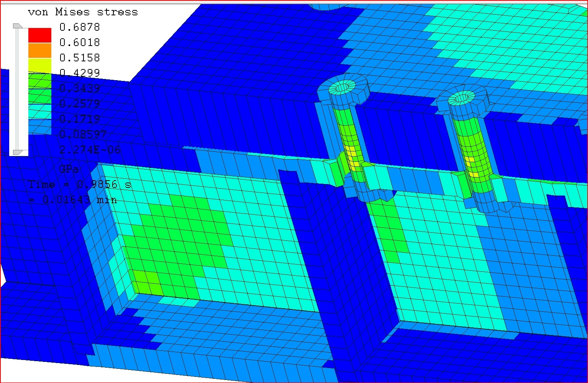Select the red legend color swatch
This screenshot has width=588, height=383.
point(40,35)
